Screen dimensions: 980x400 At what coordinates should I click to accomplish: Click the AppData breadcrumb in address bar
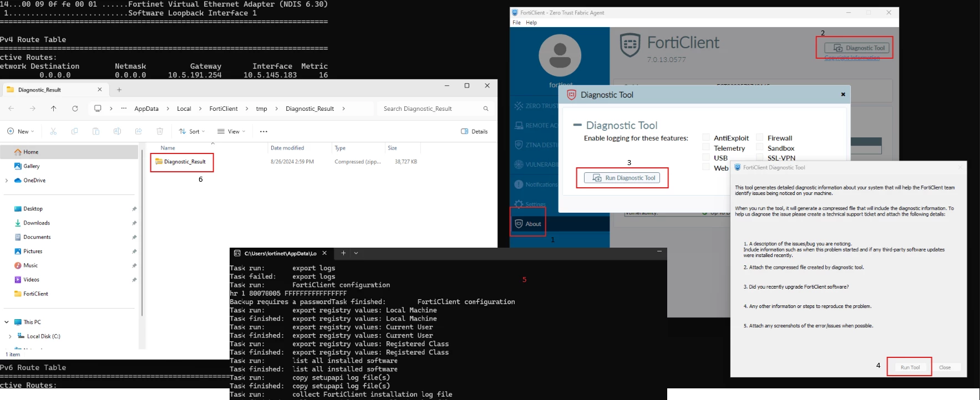146,109
